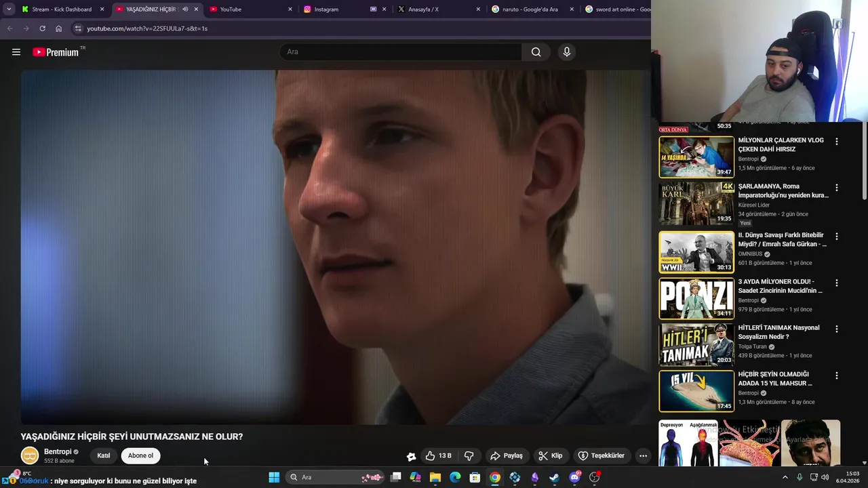Click the main video player
Viewport: 868px width, 488px height.
coord(336,247)
